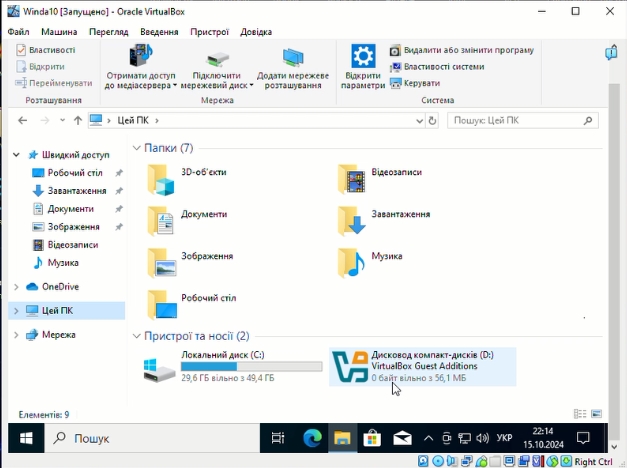Screen dimensions: 627x468
Task: Open ribbon help icon
Action: 611,52
